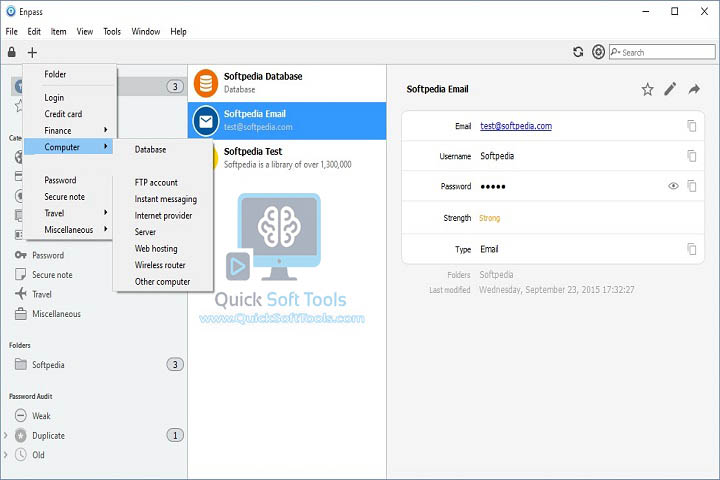Click the sync refresh icon
The width and height of the screenshot is (720, 480).
(x=578, y=52)
